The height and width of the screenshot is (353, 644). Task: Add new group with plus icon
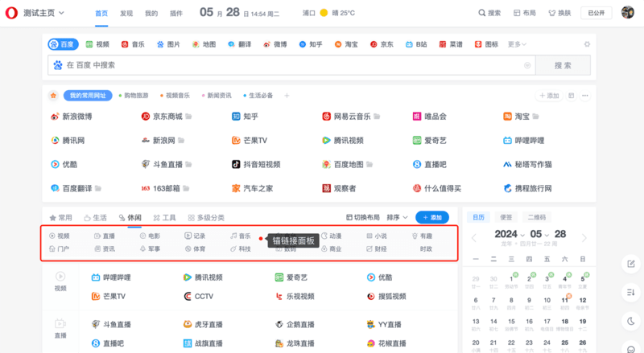pos(287,96)
